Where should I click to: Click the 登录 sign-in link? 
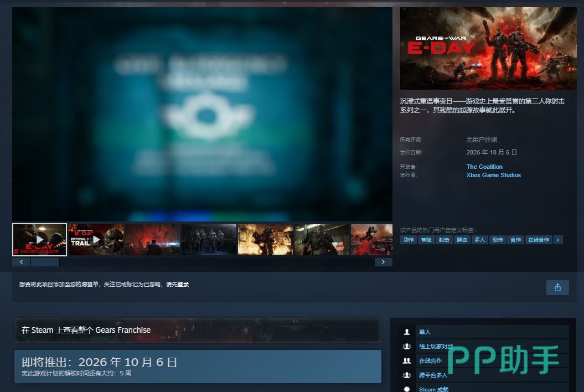click(183, 285)
